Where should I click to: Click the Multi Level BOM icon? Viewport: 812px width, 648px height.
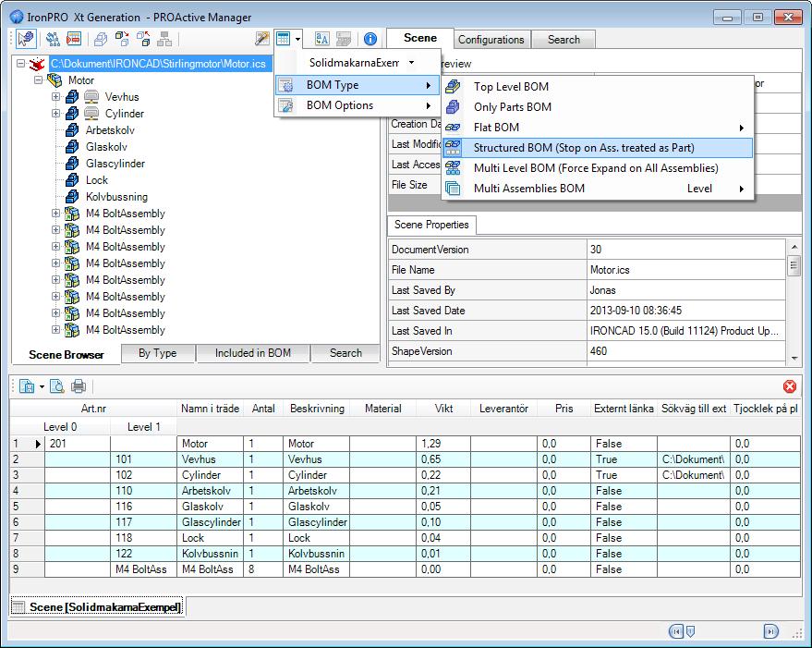pos(453,168)
